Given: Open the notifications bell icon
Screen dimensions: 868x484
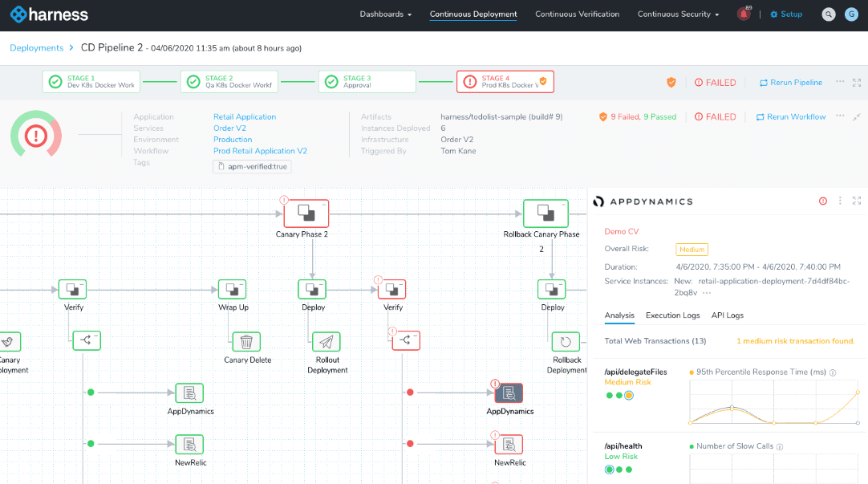Looking at the screenshot, I should tap(744, 14).
